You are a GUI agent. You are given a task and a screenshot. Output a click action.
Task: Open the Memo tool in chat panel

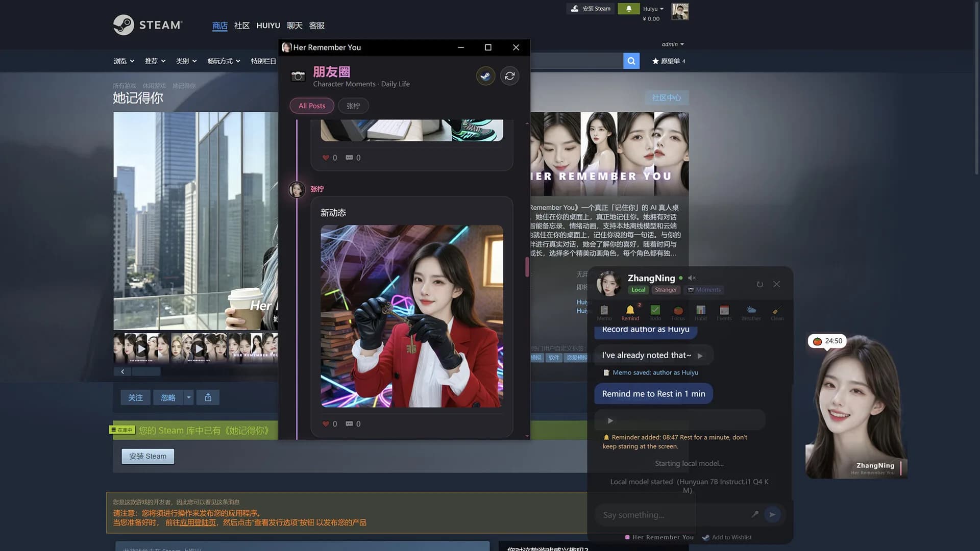[x=604, y=312]
